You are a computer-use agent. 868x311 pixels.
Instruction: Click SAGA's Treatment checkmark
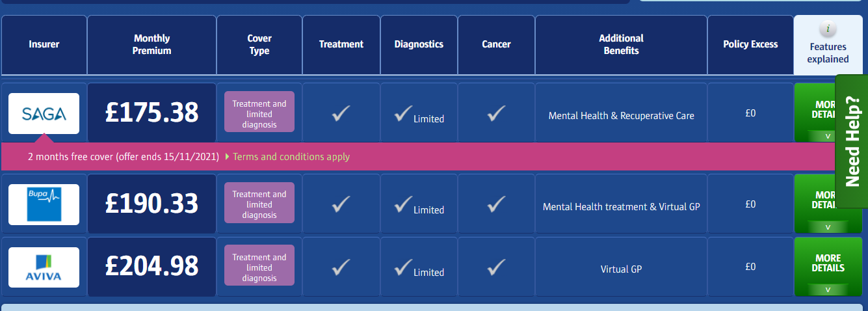[341, 113]
